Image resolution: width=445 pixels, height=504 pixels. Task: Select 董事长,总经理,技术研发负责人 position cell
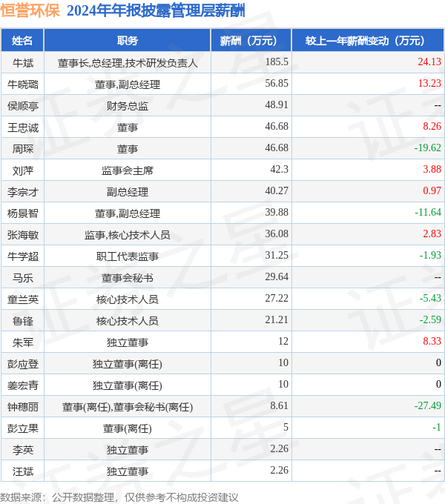(128, 63)
